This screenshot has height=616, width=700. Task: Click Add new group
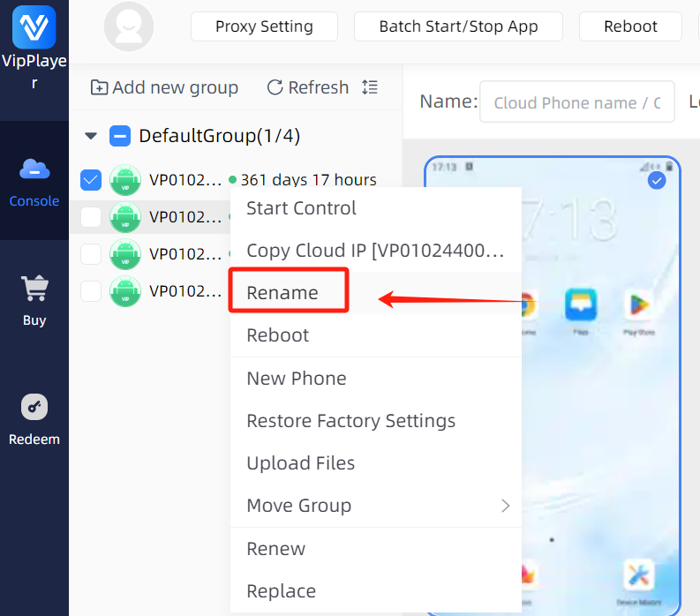point(164,87)
